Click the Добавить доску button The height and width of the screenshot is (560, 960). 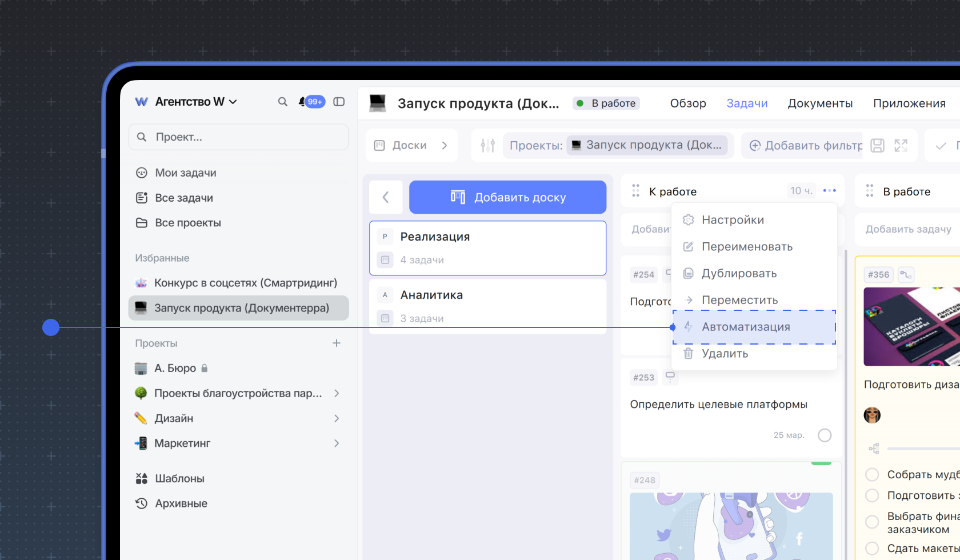[x=507, y=198]
